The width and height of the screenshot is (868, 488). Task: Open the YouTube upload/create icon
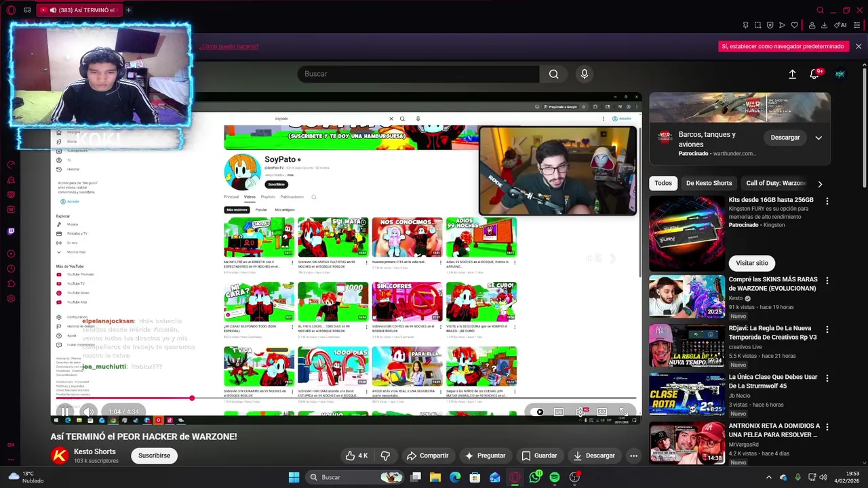[x=792, y=74]
